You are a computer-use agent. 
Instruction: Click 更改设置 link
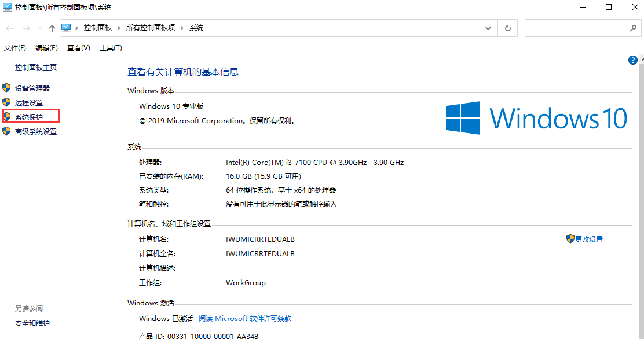click(589, 239)
